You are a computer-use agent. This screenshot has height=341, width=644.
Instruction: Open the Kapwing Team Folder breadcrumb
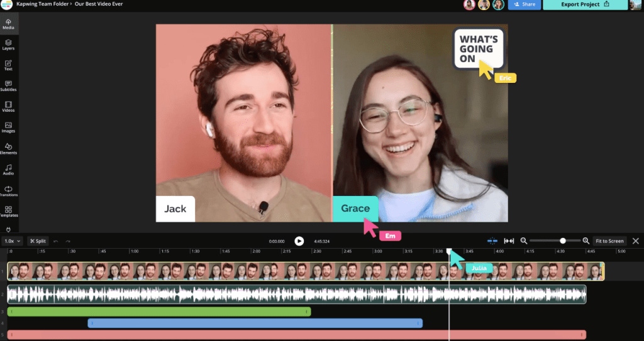click(43, 4)
